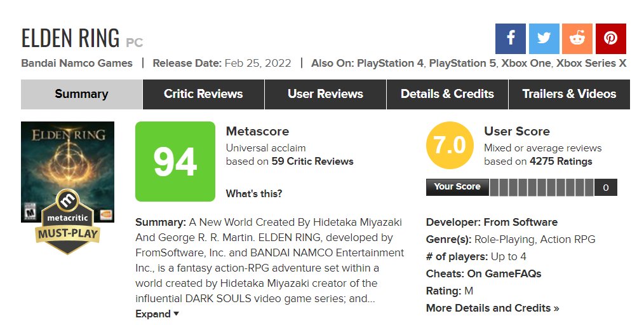This screenshot has height=325, width=644.
Task: Open the Elden Ring cover thumbnail
Action: tap(67, 172)
